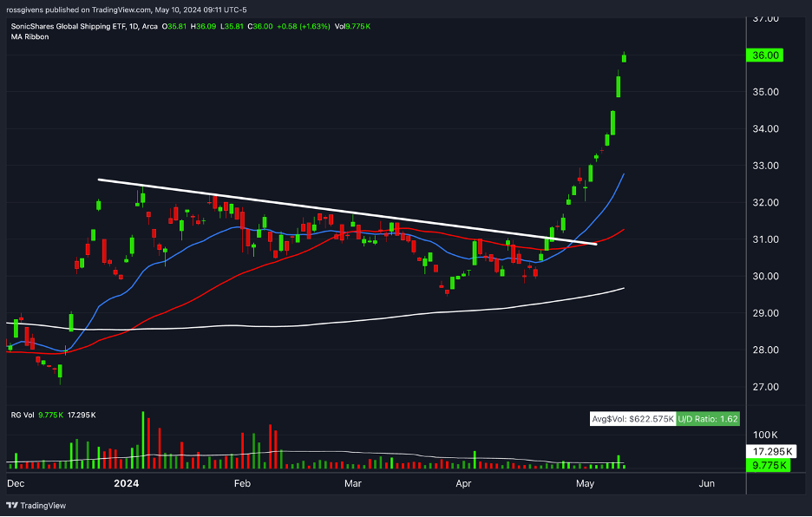Click the 32.00 price axis label
The height and width of the screenshot is (517, 812).
coord(764,203)
